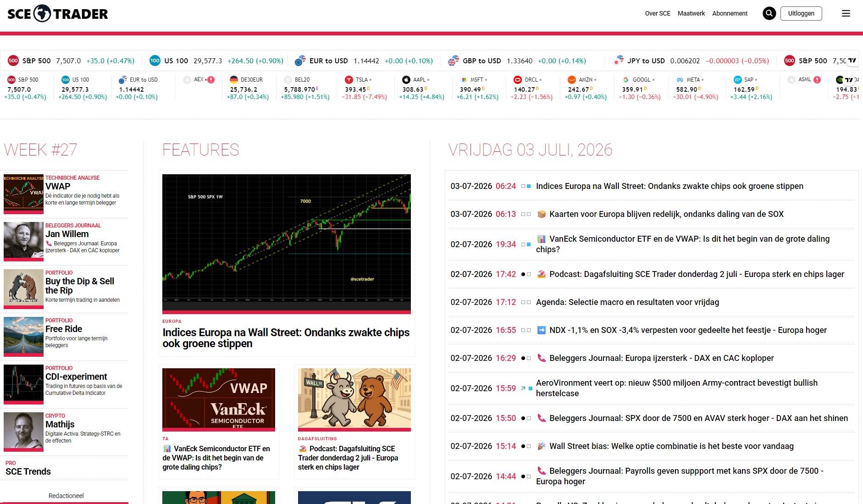Click the MSFT Microsoft logo icon

click(x=464, y=80)
